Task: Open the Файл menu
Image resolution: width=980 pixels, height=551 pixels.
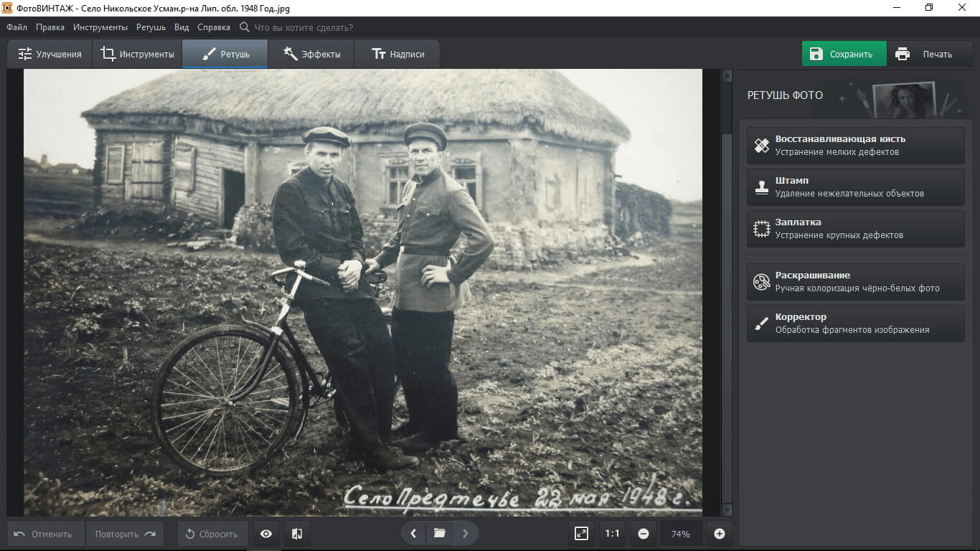Action: (17, 27)
